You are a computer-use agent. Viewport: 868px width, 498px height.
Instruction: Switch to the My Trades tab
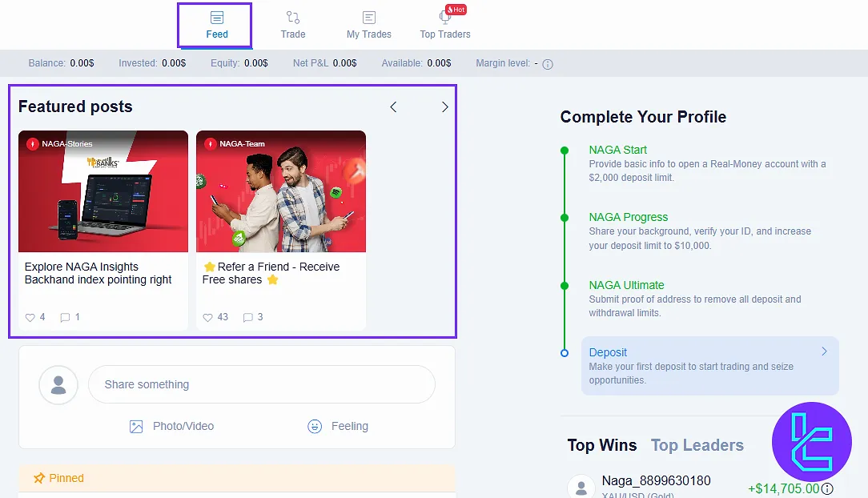369,25
